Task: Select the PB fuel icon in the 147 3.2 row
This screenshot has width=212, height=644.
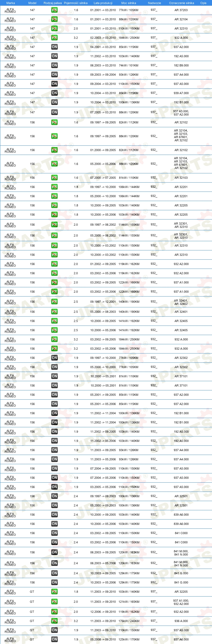Action: (54, 38)
